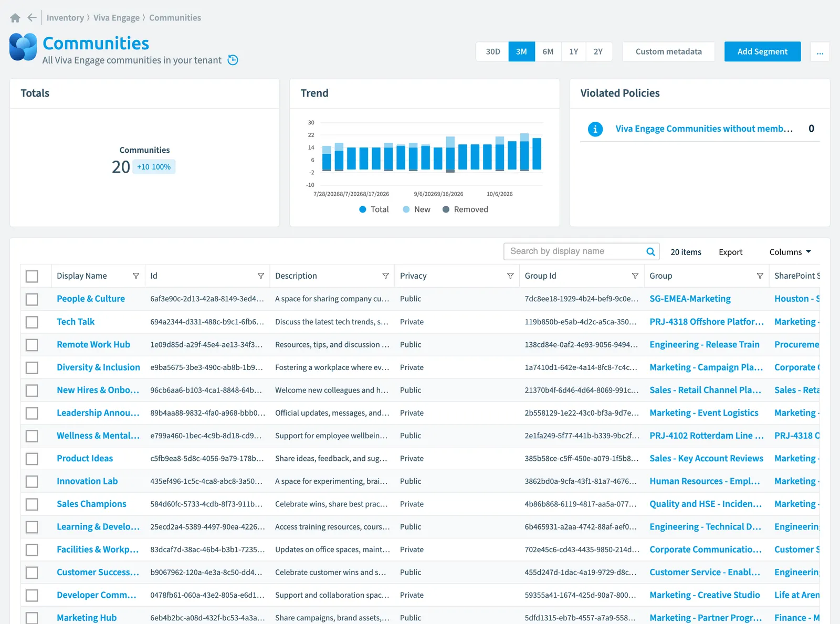The height and width of the screenshot is (624, 840).
Task: Expand the Columns dropdown
Action: [x=790, y=252]
